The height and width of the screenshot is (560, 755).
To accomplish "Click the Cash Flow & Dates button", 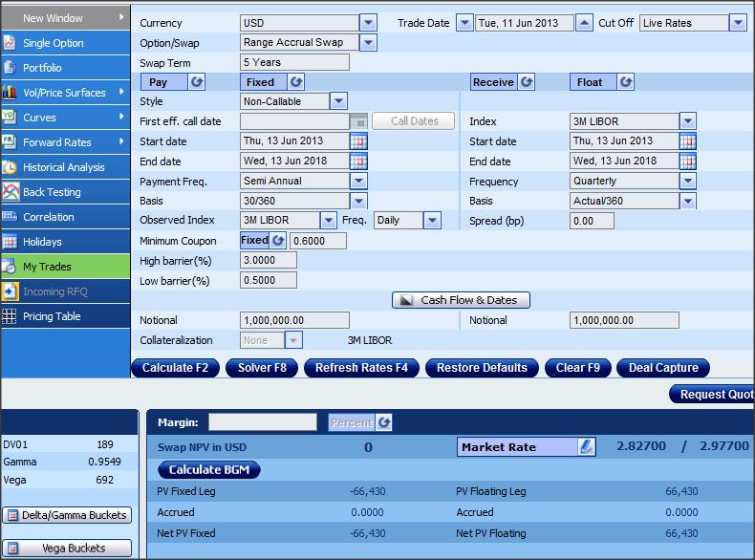I will click(x=461, y=300).
